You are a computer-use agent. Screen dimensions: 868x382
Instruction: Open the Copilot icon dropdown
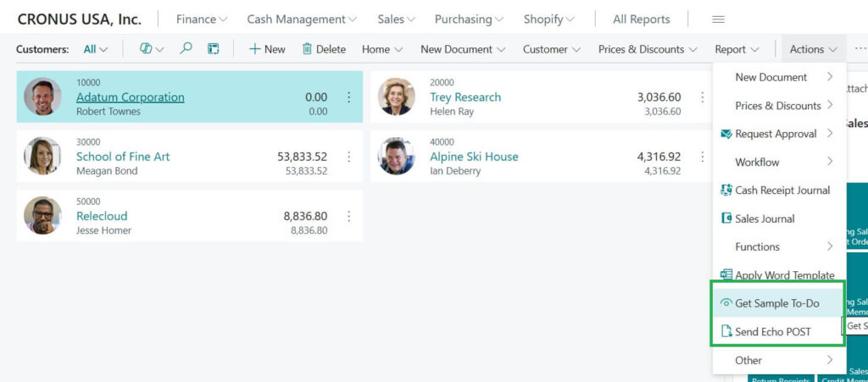152,48
